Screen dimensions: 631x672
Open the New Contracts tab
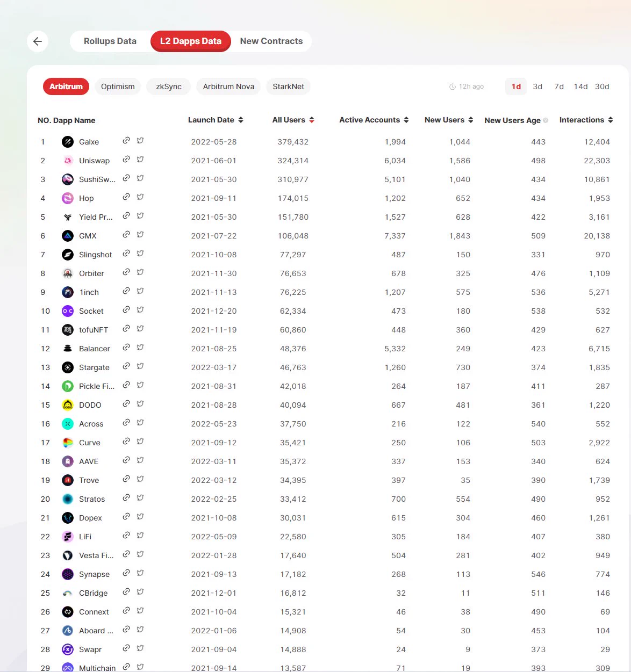(x=271, y=41)
